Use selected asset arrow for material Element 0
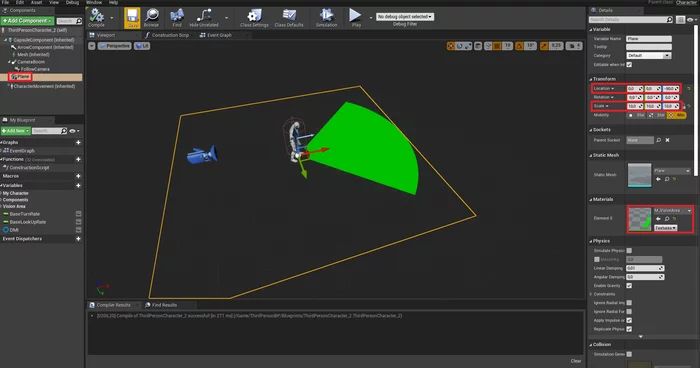Viewport: 700px width, 368px height. tap(658, 219)
